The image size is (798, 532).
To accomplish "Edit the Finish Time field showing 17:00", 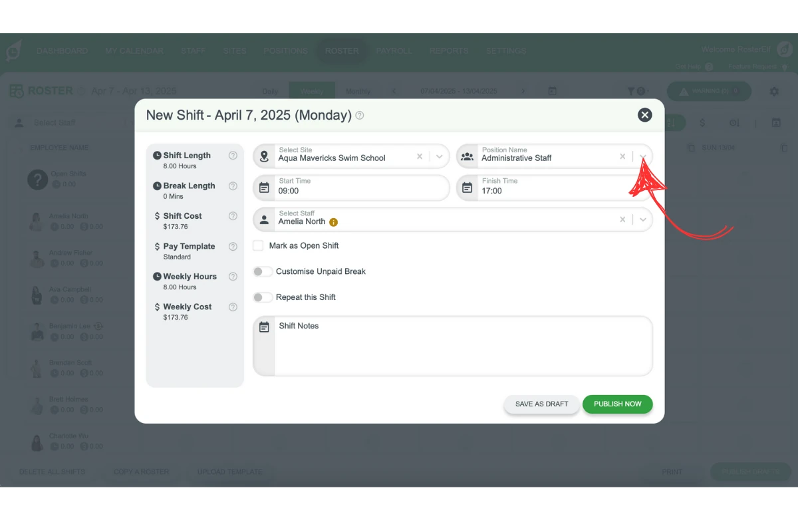I will tap(555, 188).
